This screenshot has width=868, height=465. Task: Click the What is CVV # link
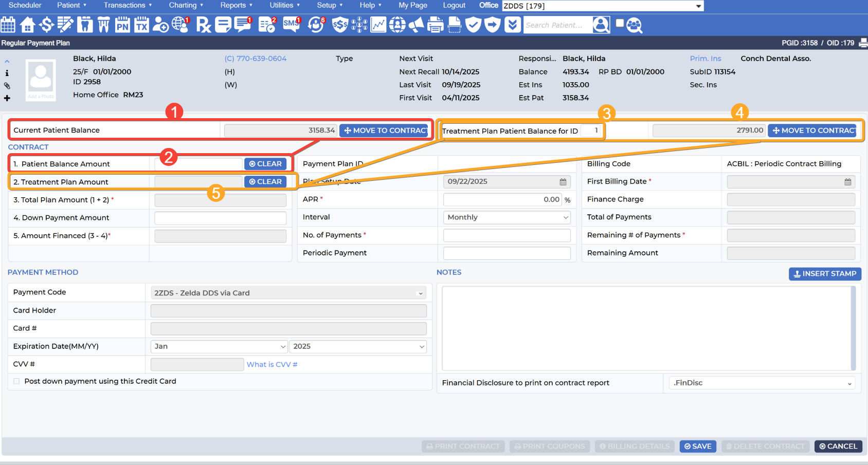(272, 364)
